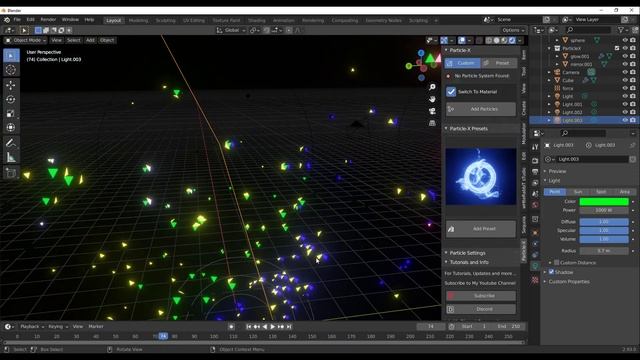Click the viewport pan hand icon
The image size is (640, 360).
pyautogui.click(x=432, y=99)
